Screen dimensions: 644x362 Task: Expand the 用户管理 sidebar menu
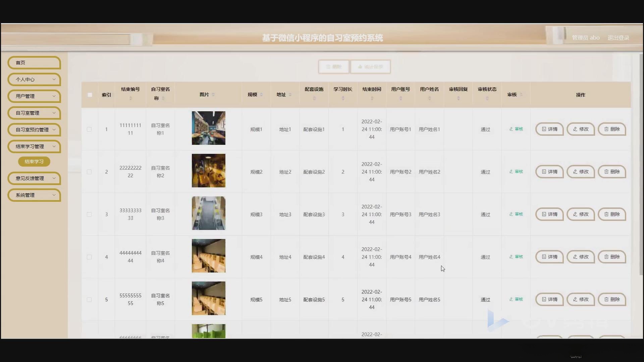[34, 96]
